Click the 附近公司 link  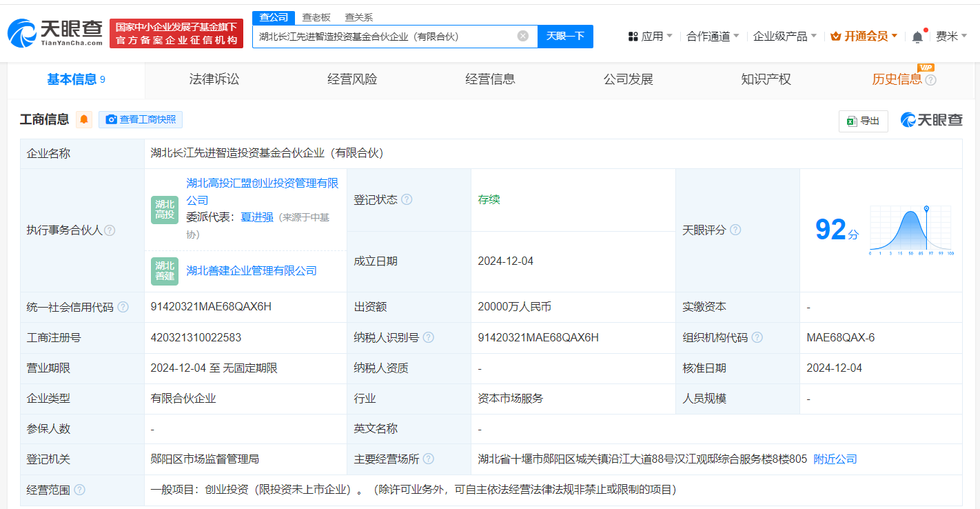click(835, 459)
